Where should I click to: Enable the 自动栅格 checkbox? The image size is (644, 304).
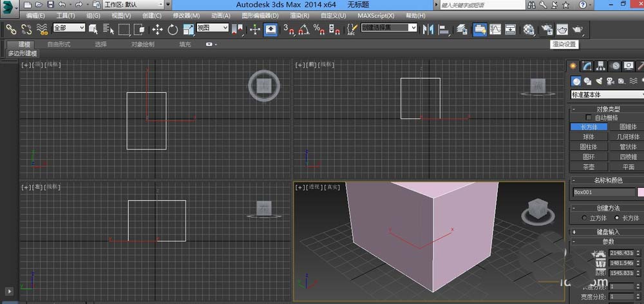pos(589,118)
